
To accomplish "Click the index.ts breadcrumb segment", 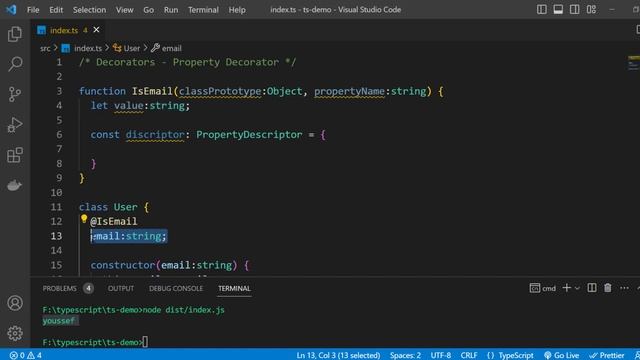I will click(82, 48).
